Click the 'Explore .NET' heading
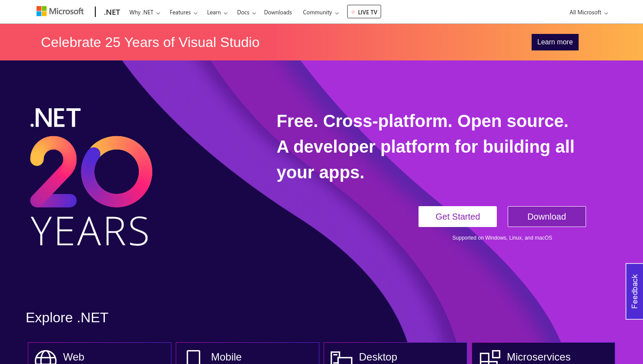The height and width of the screenshot is (364, 643). pos(67,317)
